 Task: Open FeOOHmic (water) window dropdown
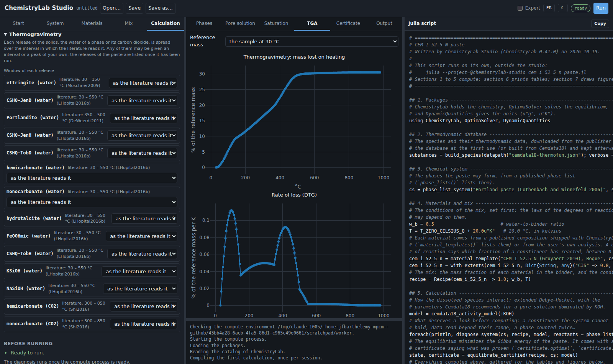point(142,236)
